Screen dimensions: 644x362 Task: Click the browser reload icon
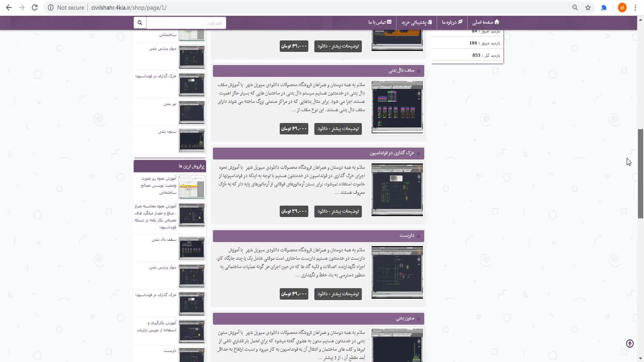coord(35,8)
